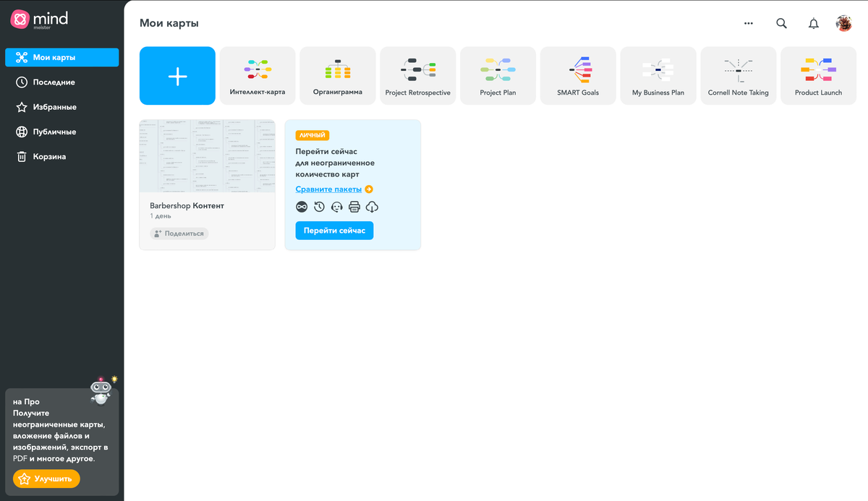
Task: Open the Barbershop Контент map thumbnail
Action: 207,156
